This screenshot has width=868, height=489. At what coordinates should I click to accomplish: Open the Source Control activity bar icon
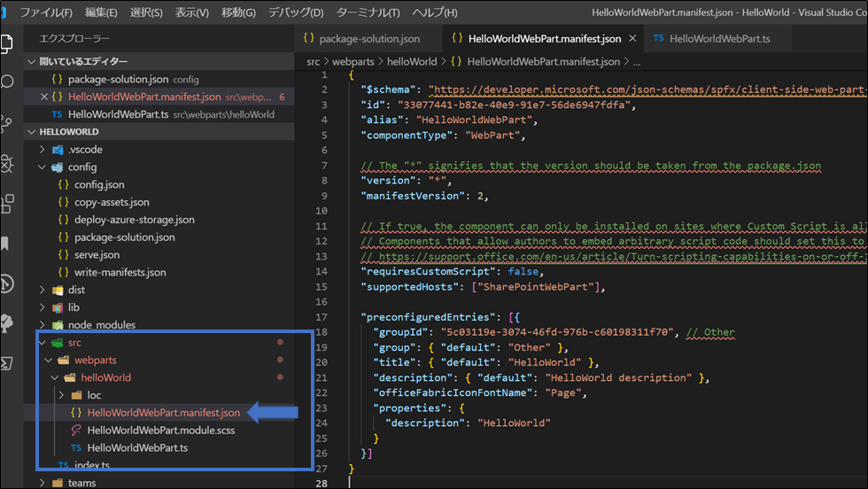click(7, 123)
